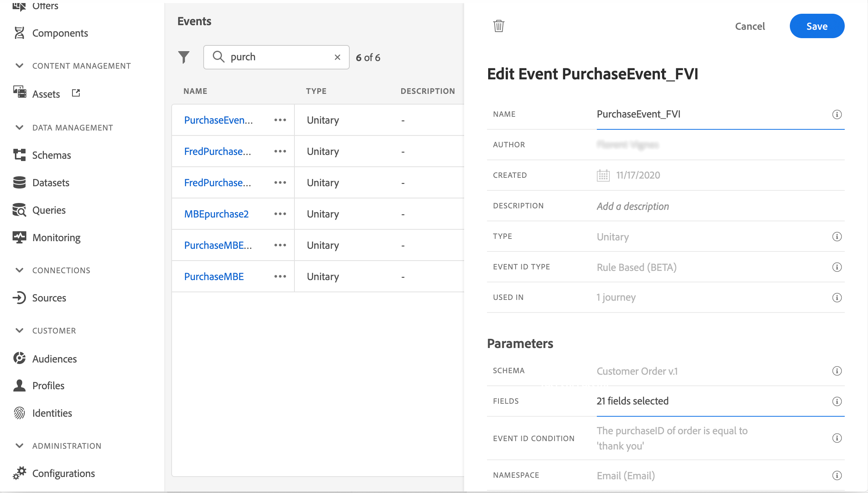
Task: Open more options for PurchaseMBE last row
Action: click(280, 277)
